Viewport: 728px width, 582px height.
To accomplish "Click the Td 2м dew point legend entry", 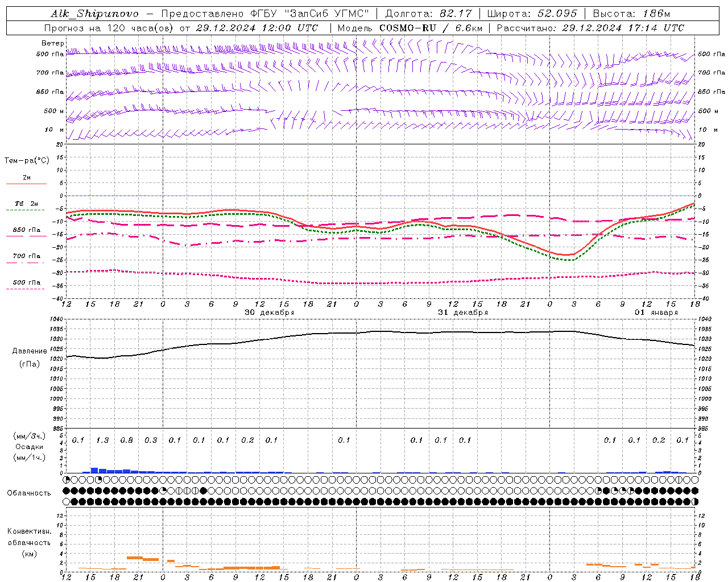I will point(26,203).
